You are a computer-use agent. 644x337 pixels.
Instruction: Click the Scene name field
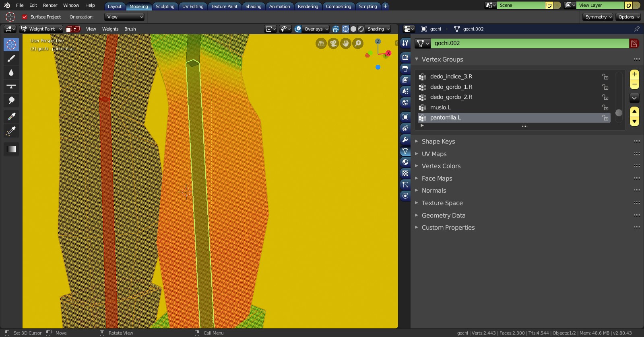pyautogui.click(x=522, y=5)
